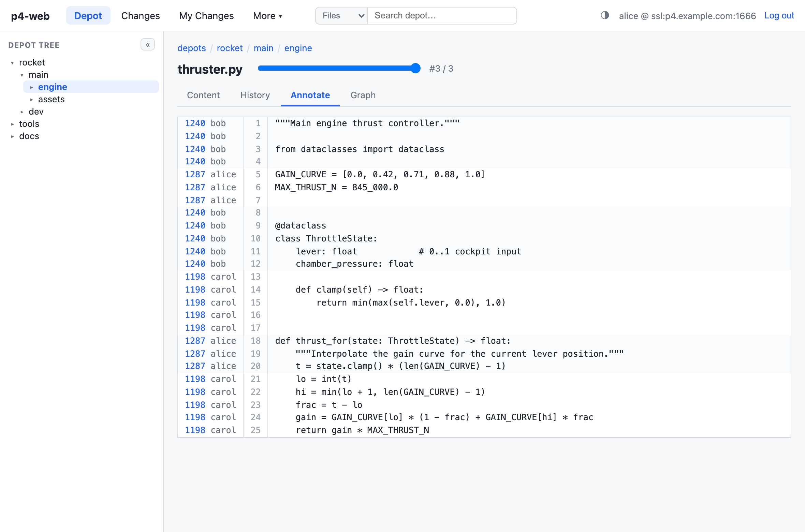This screenshot has width=805, height=532.
Task: Open the Graph tab
Action: tap(363, 95)
